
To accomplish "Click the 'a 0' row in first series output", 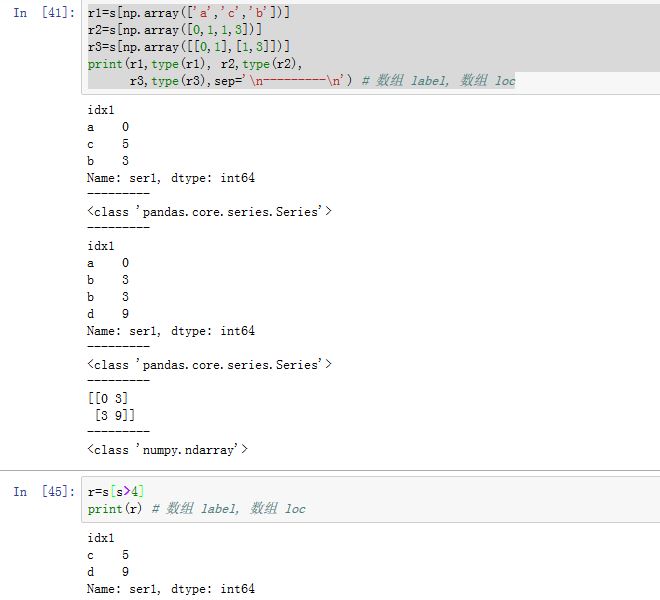I will point(108,127).
